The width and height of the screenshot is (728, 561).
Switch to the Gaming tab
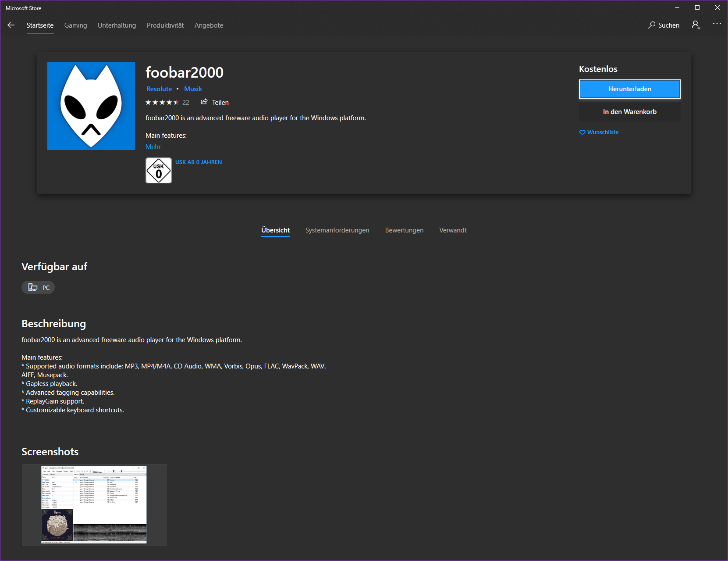click(75, 25)
